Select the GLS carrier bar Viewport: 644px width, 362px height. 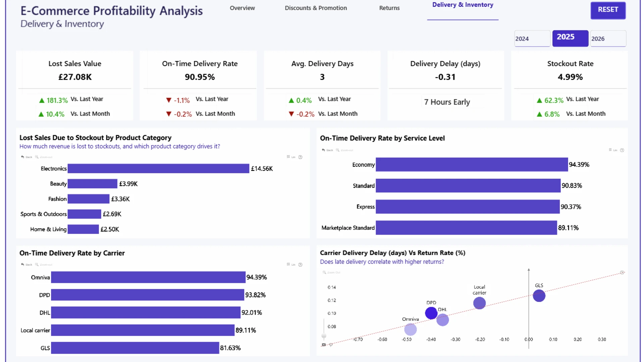pyautogui.click(x=135, y=348)
